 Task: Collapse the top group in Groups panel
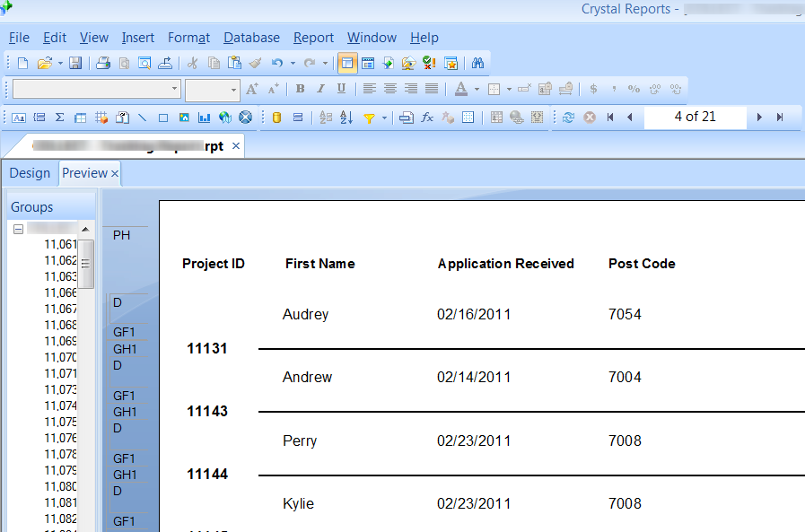[16, 229]
